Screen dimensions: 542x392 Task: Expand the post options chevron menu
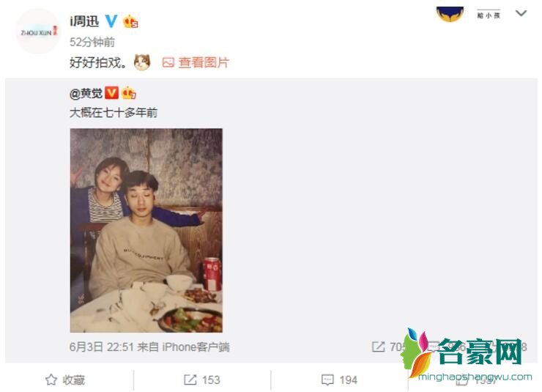(x=521, y=13)
